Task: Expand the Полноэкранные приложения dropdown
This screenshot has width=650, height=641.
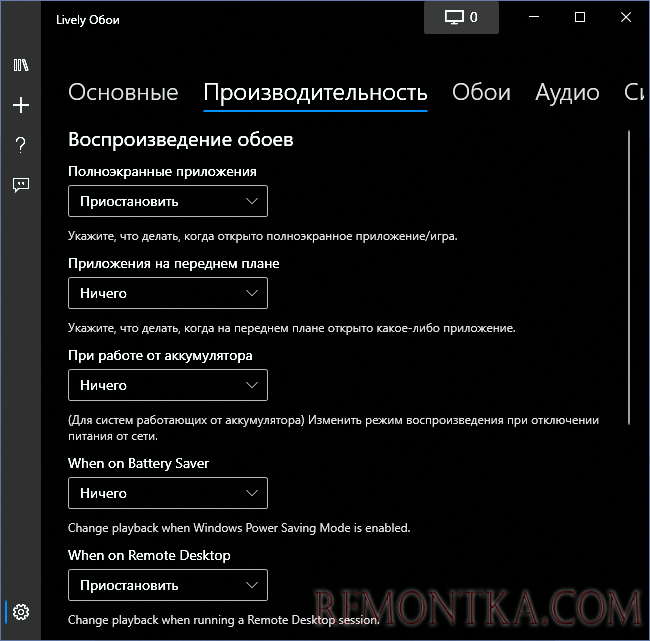Action: click(168, 201)
